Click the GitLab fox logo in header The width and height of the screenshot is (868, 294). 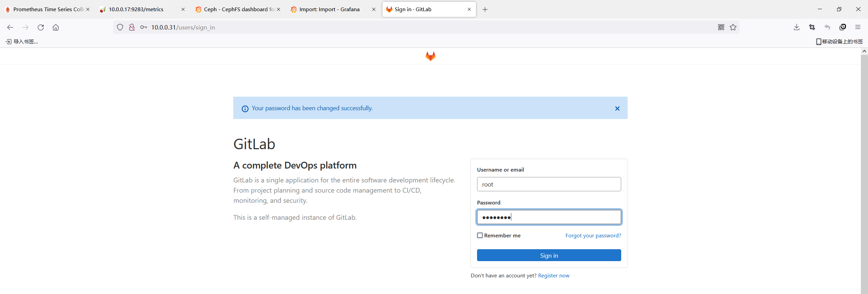point(430,56)
